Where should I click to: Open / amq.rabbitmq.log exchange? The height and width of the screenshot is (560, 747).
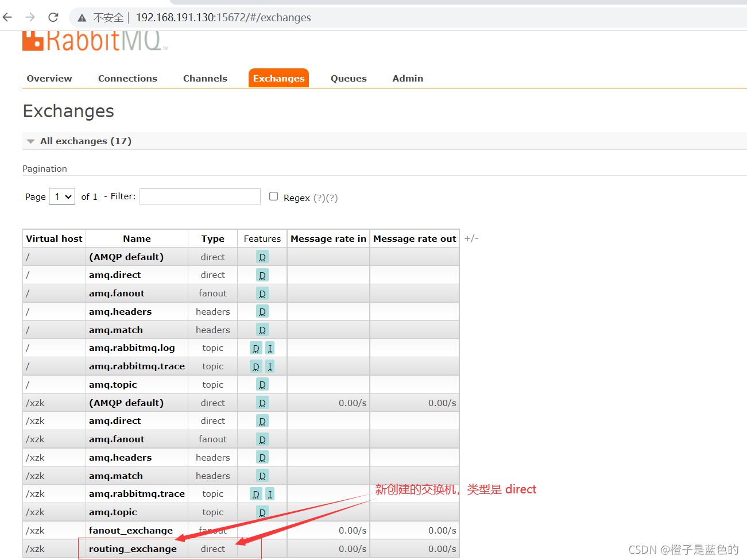pos(132,348)
